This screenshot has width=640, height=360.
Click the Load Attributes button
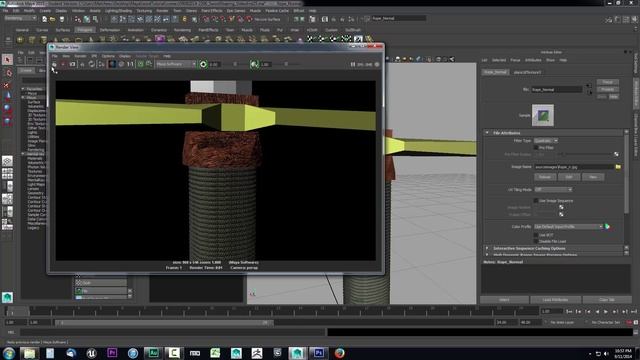tap(555, 300)
